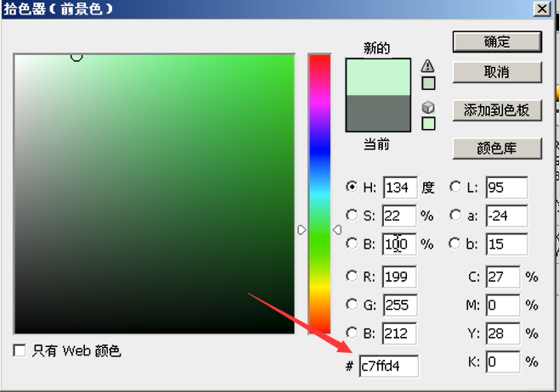Click the 取消 button
Image resolution: width=559 pixels, height=392 pixels.
click(x=497, y=72)
